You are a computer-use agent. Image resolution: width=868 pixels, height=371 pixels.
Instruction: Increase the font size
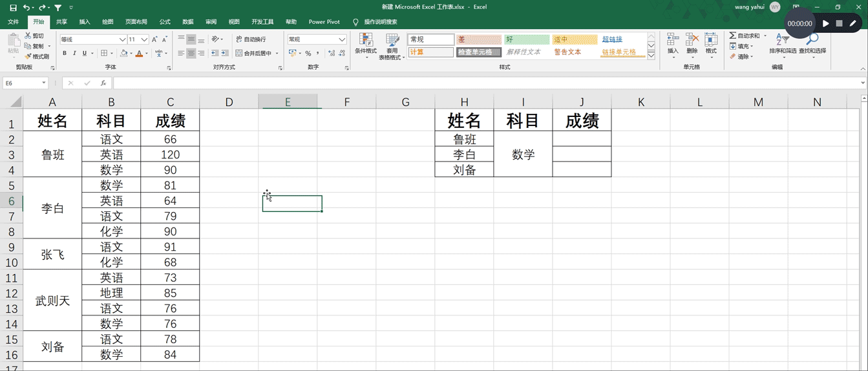[155, 39]
